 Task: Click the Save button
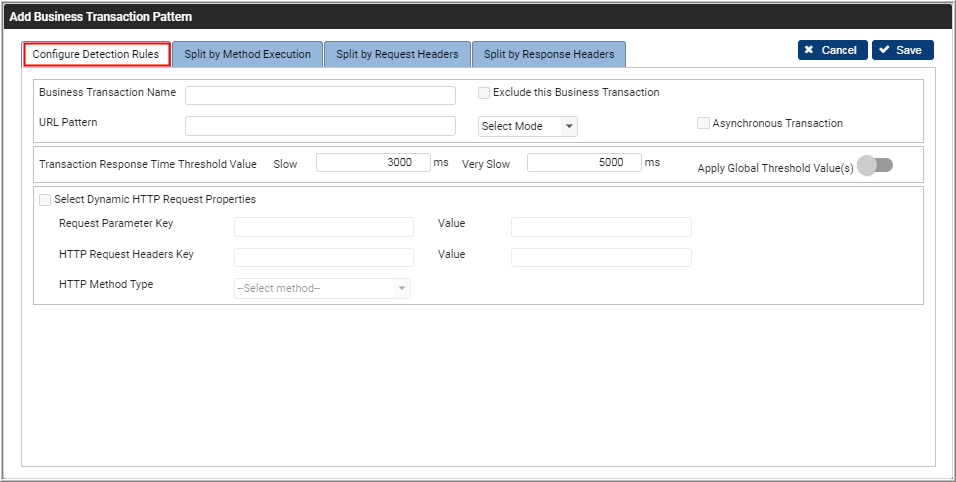(x=902, y=50)
